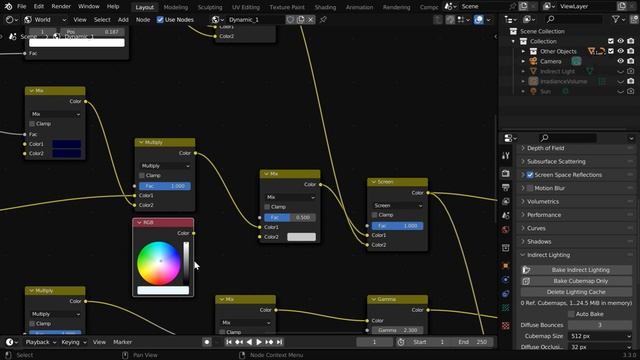
Task: Switch to the Shading workspace tab
Action: point(325,7)
